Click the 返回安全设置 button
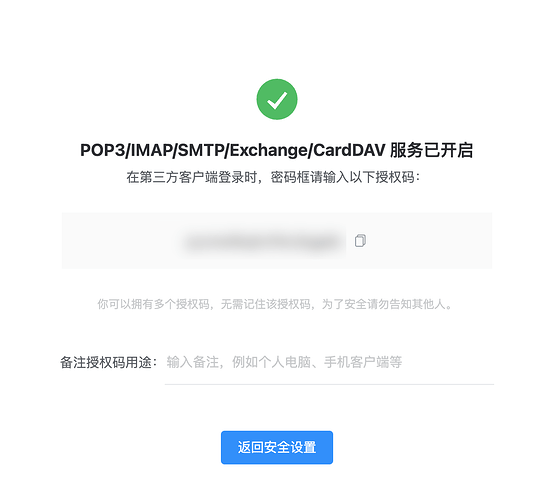Viewport: 555px width, 500px height. click(277, 447)
